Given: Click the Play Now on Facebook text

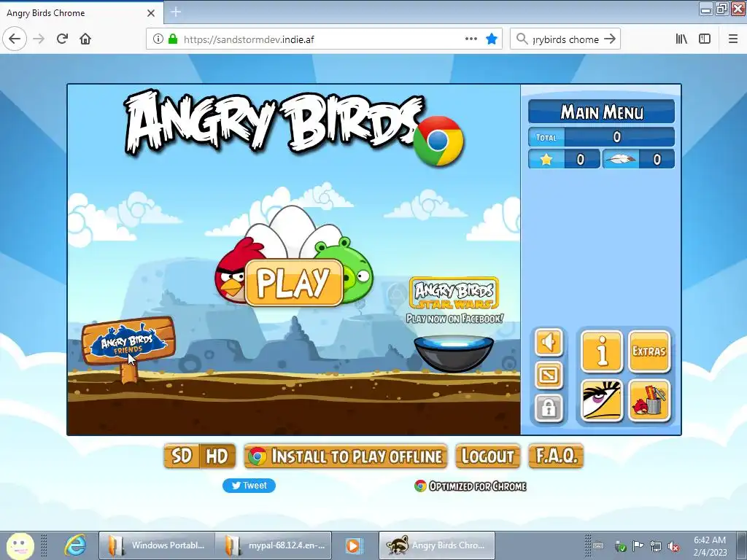Looking at the screenshot, I should coord(454,319).
